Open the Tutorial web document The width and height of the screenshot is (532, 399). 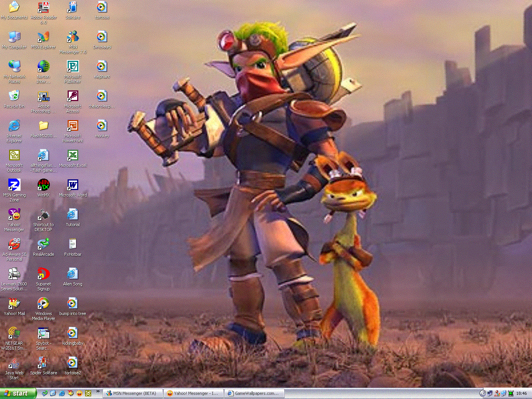coord(73,218)
